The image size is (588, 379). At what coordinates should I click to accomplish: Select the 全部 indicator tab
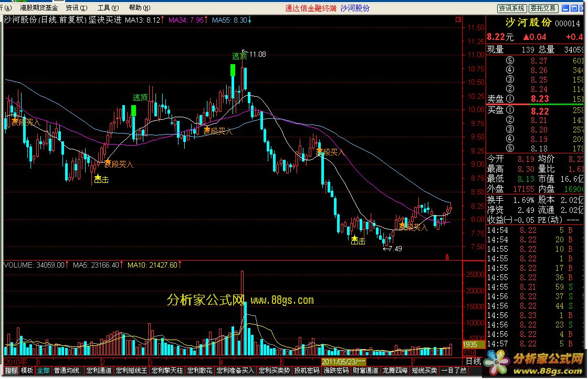click(43, 371)
